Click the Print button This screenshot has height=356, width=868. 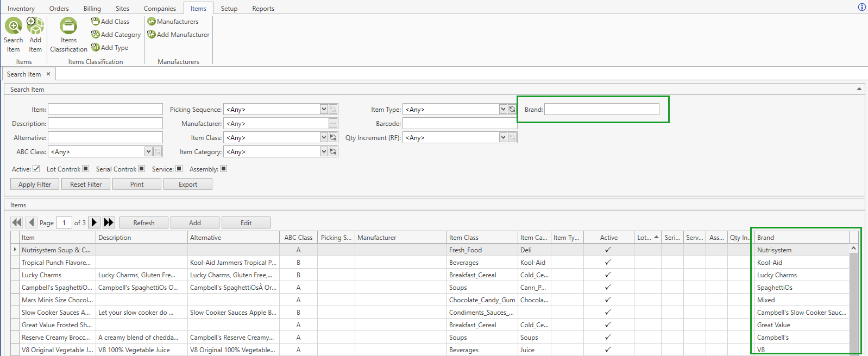[137, 185]
